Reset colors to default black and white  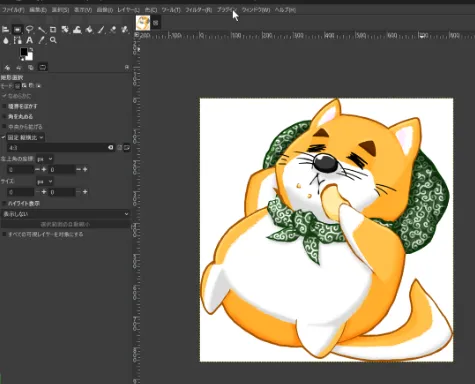click(22, 59)
